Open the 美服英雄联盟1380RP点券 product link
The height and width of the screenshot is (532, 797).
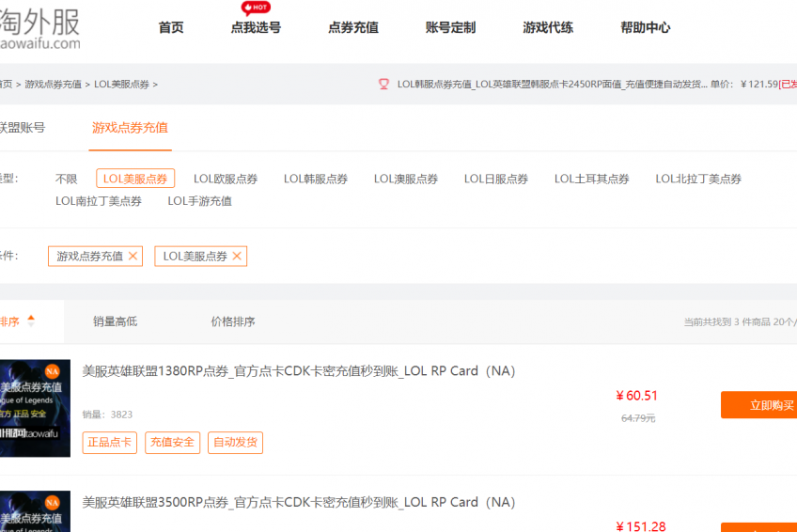coord(298,371)
